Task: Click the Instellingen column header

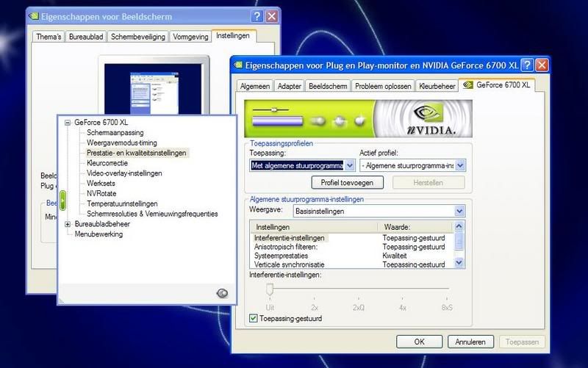Action: click(x=315, y=227)
